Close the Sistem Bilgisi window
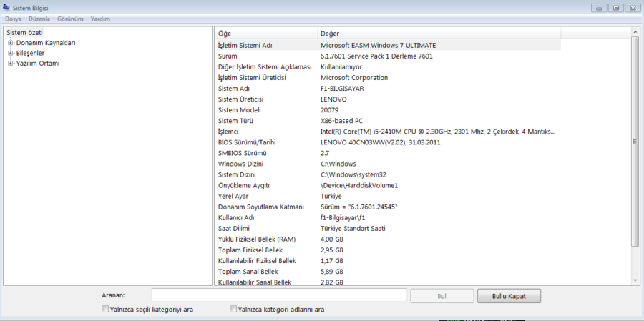Viewport: 644px width, 321px height. click(x=633, y=8)
